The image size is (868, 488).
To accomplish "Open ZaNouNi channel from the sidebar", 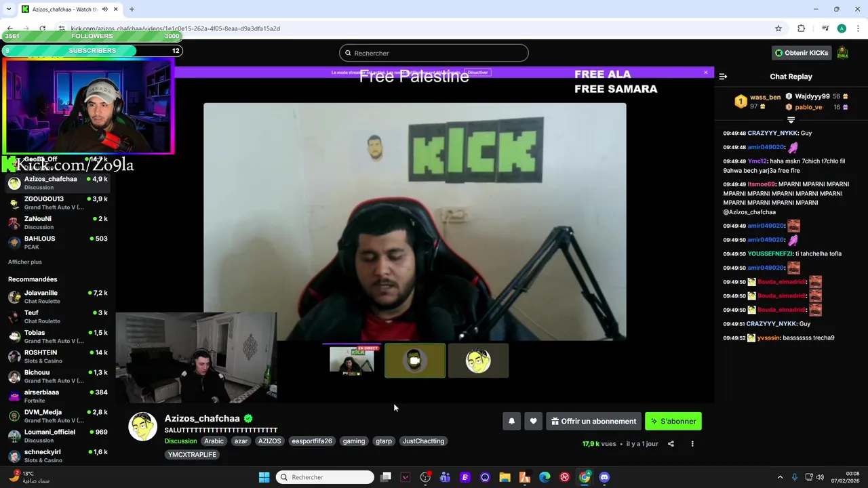I will point(58,222).
